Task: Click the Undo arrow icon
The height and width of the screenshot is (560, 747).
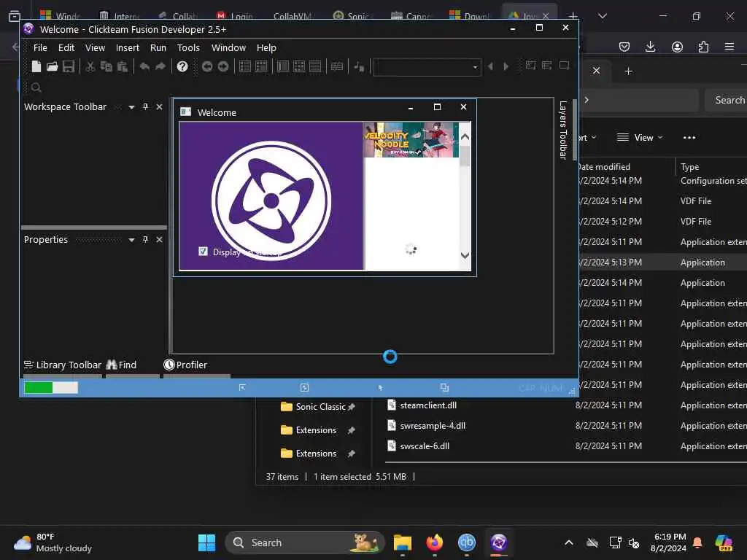Action: [145, 66]
